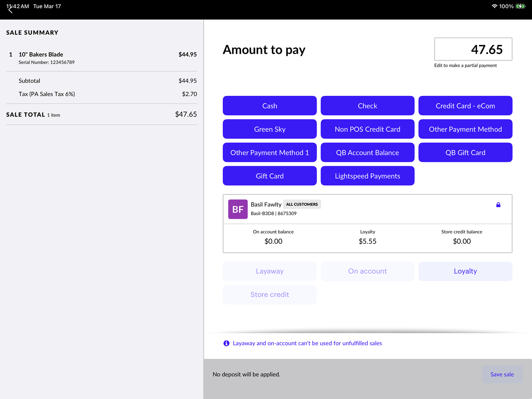Pay using QB Account Balance
Screen dimensions: 532x399
(367, 152)
